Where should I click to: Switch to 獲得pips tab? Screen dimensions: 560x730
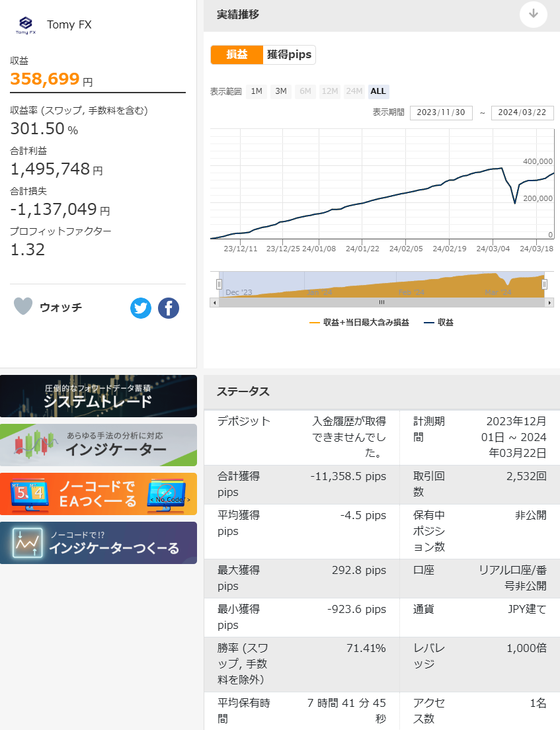pyautogui.click(x=289, y=54)
